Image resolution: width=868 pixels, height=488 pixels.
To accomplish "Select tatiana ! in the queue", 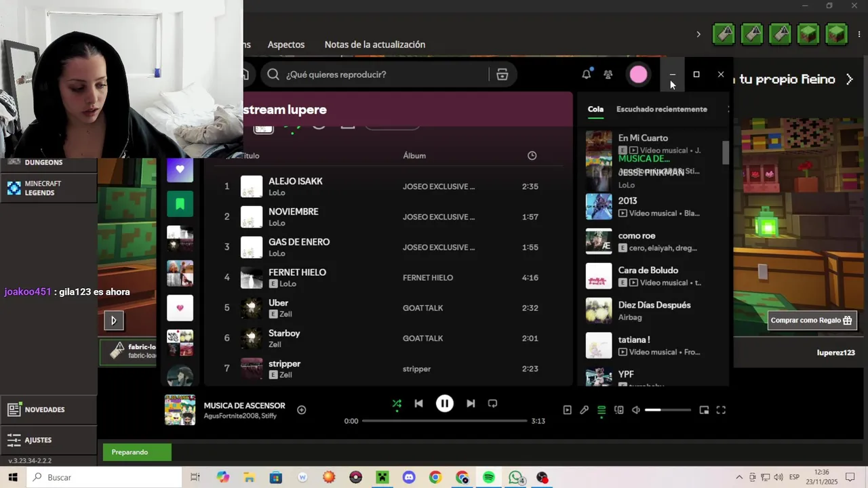I will click(652, 346).
